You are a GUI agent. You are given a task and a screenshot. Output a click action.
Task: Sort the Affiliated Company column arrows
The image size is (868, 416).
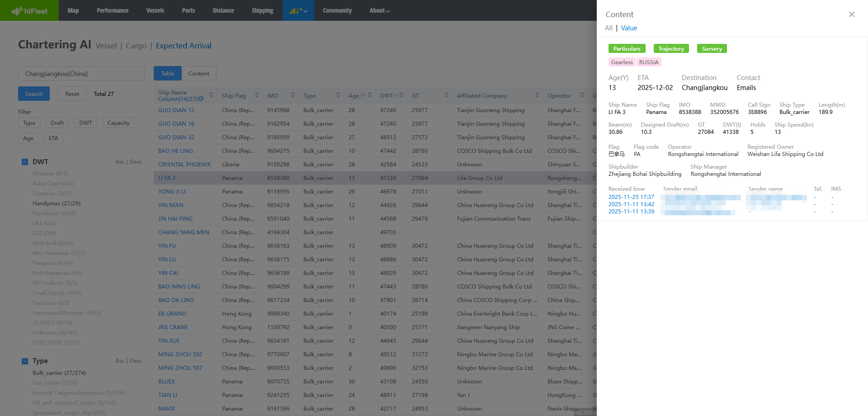coord(537,95)
